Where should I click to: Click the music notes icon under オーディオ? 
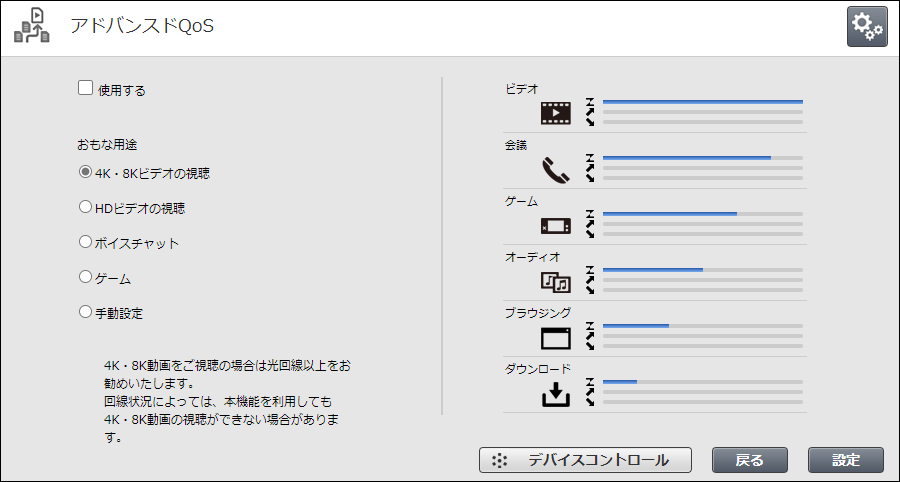click(x=556, y=281)
